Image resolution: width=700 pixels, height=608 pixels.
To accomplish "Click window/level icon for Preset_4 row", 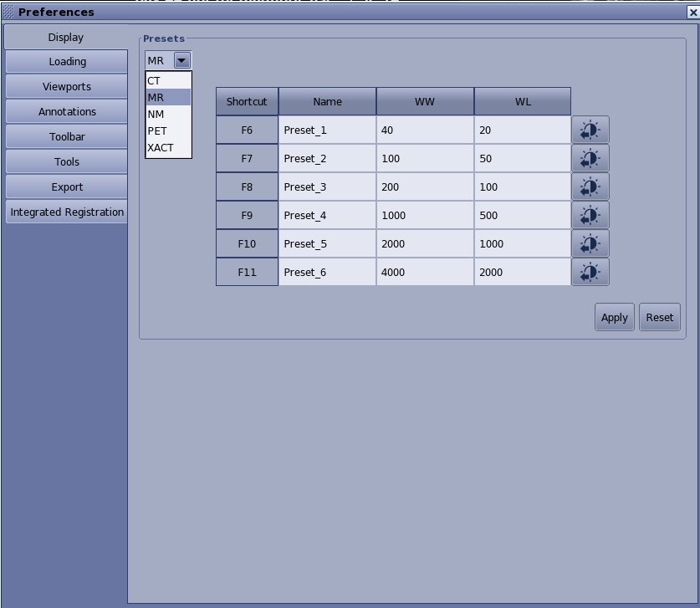I will coord(590,216).
